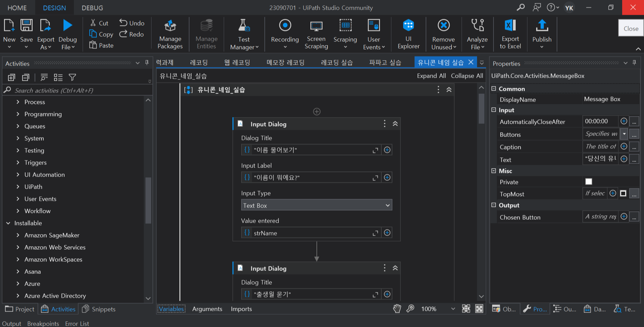Screen dimensions: 644x327
Task: Click Export to Excel icon
Action: pyautogui.click(x=510, y=25)
